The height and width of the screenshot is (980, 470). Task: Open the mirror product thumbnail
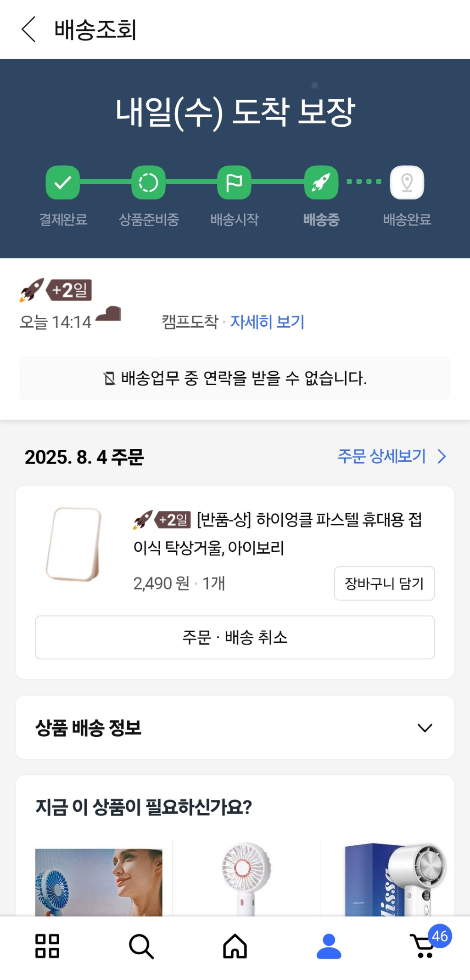[x=74, y=544]
